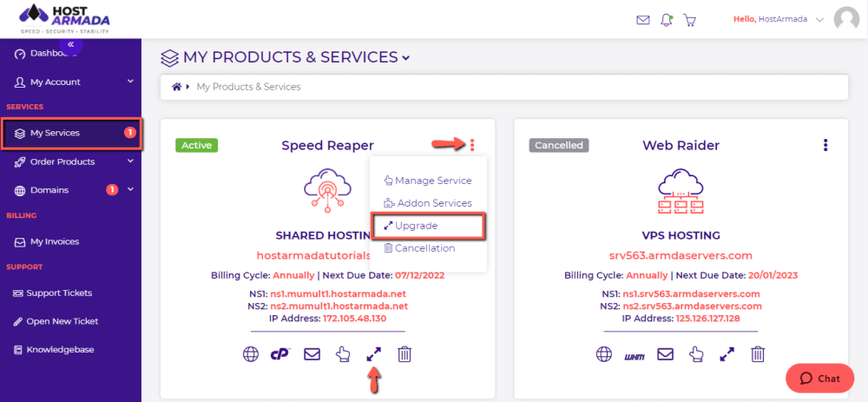Click Speed Reaper globe website icon

[x=251, y=354]
